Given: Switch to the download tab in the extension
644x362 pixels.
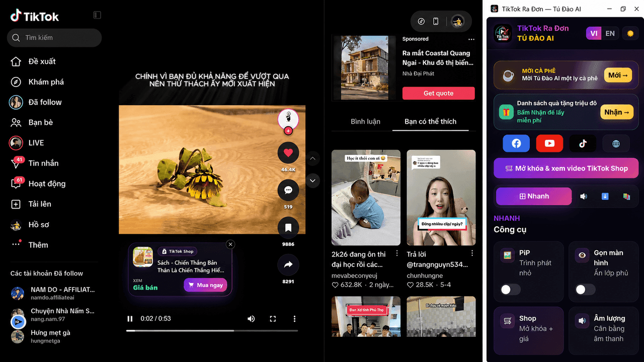Looking at the screenshot, I should pos(605,196).
